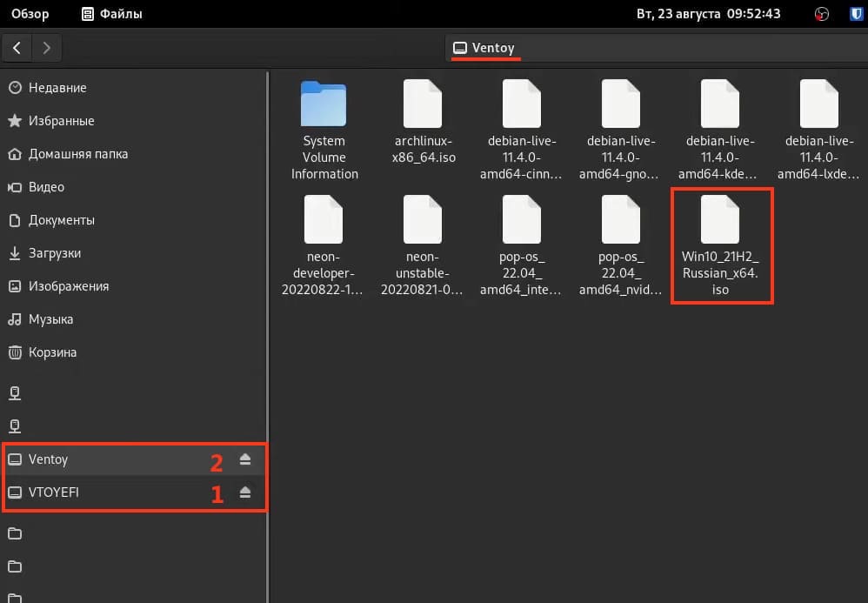
Task: Open Изображения in the sidebar
Action: coord(133,286)
